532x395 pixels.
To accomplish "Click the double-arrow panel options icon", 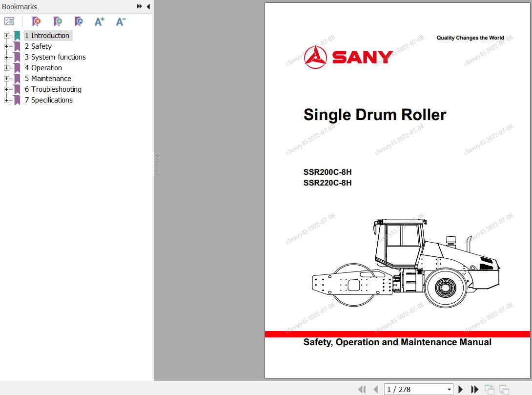I will click(x=139, y=6).
